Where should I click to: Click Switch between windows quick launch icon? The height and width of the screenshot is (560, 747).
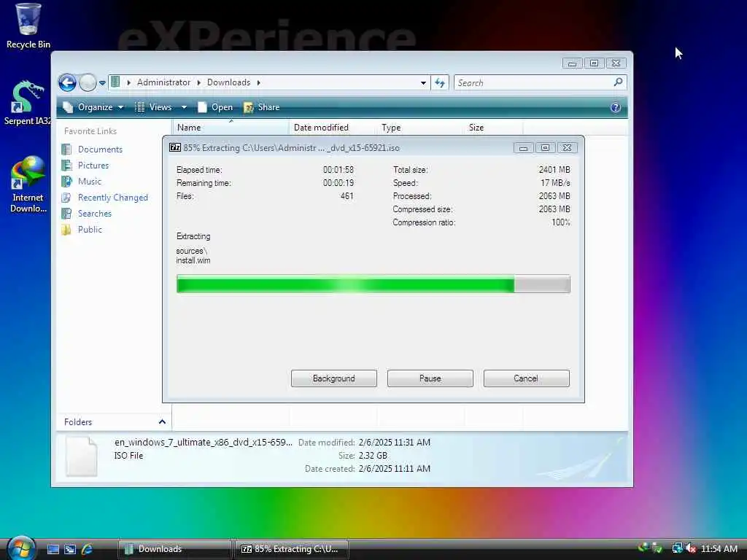70,549
